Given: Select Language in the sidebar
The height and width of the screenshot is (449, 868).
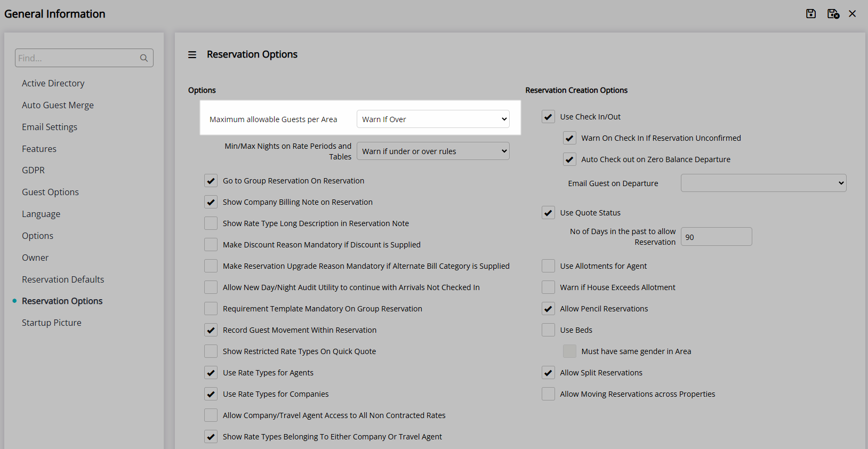Looking at the screenshot, I should (41, 214).
